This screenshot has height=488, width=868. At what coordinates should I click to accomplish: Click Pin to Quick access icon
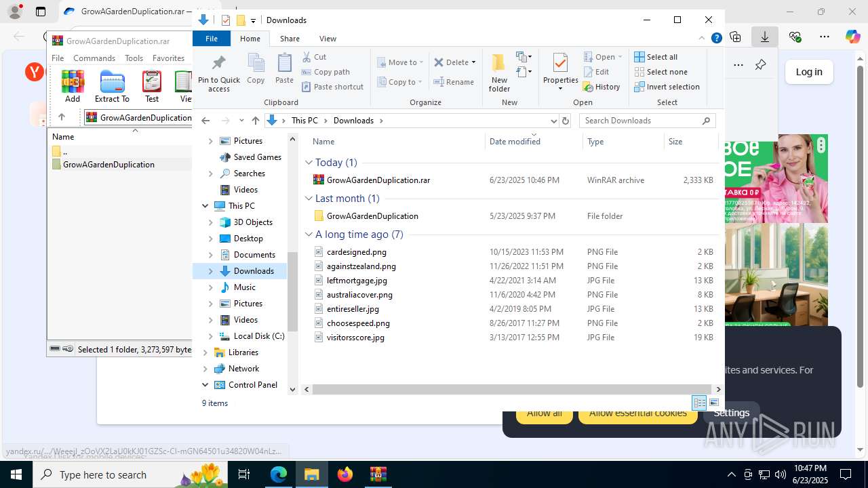point(218,64)
